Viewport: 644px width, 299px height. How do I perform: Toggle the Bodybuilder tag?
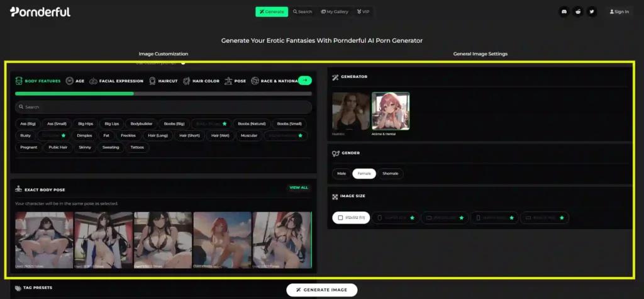[x=142, y=123]
